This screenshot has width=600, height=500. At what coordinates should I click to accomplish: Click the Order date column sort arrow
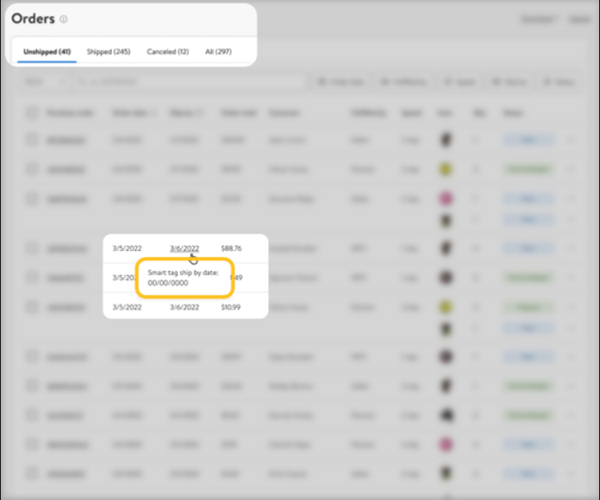tap(153, 113)
